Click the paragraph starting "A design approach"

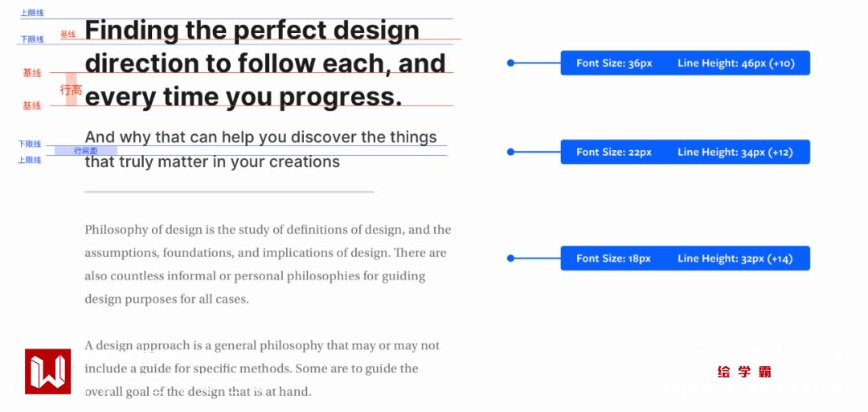click(262, 369)
